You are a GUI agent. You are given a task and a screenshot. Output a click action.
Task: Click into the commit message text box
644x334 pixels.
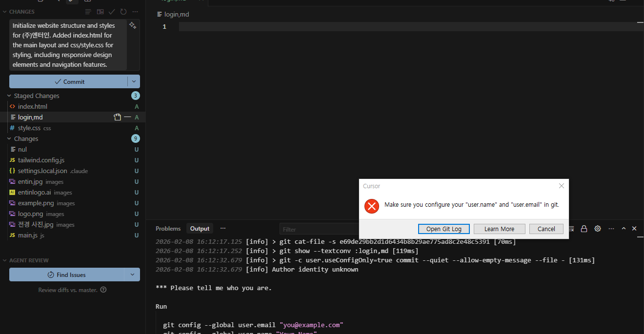[68, 45]
